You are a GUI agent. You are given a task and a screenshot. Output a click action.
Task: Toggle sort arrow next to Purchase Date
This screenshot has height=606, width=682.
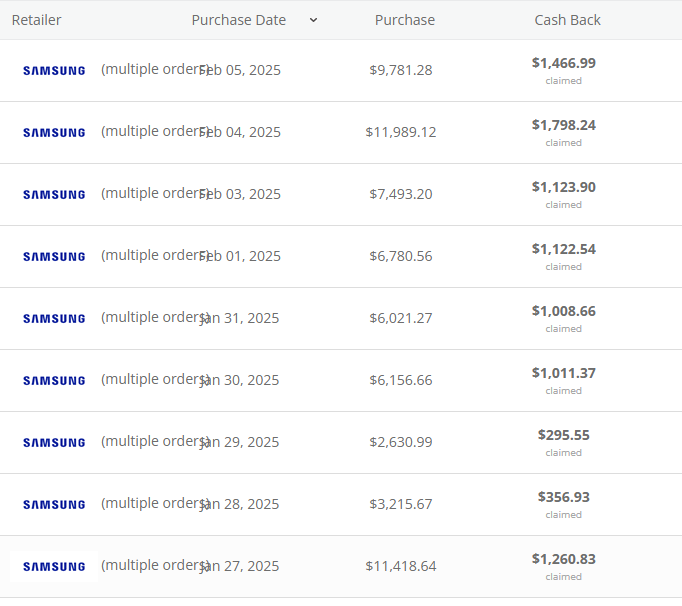pyautogui.click(x=313, y=20)
